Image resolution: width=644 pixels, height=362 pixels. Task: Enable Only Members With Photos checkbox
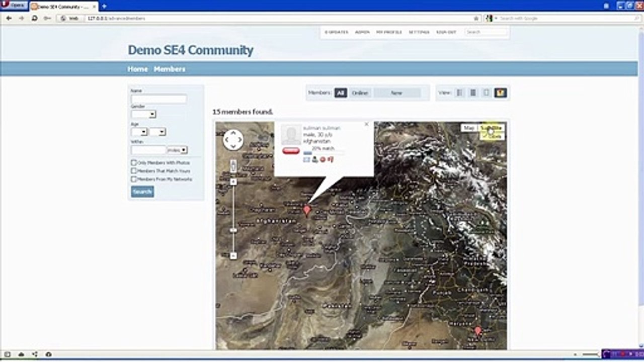(134, 163)
